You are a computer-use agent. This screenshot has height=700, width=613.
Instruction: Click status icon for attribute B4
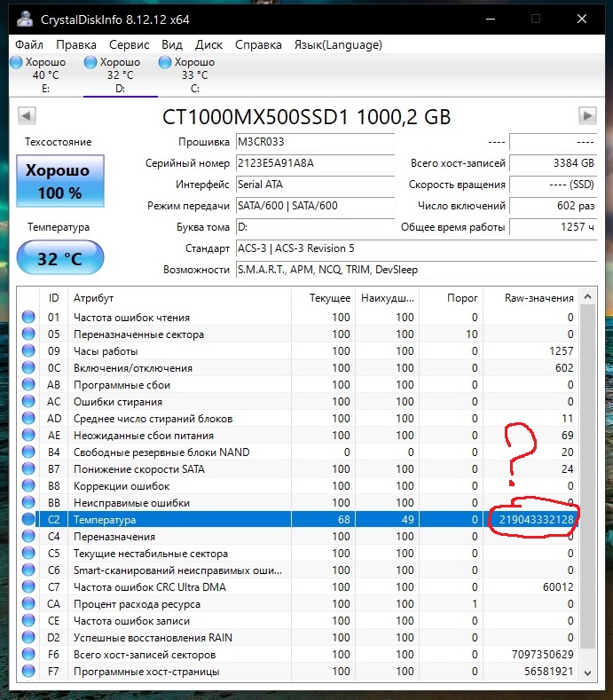pos(28,452)
